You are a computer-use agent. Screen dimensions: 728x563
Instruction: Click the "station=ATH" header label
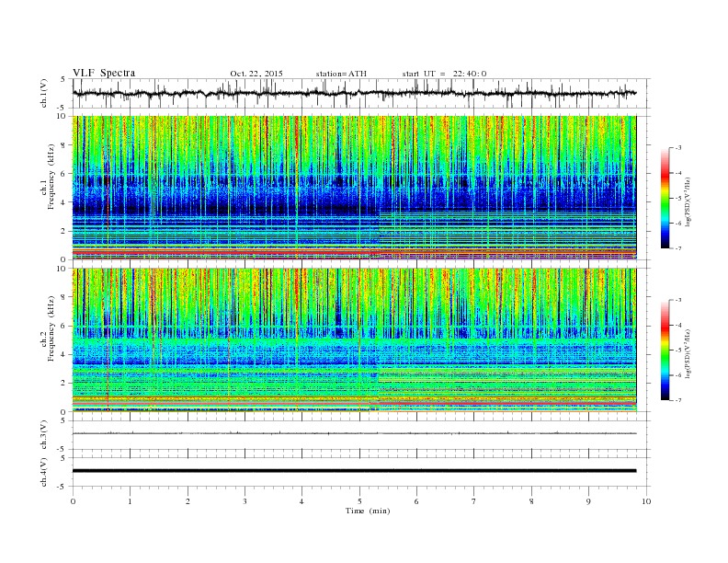pyautogui.click(x=341, y=74)
